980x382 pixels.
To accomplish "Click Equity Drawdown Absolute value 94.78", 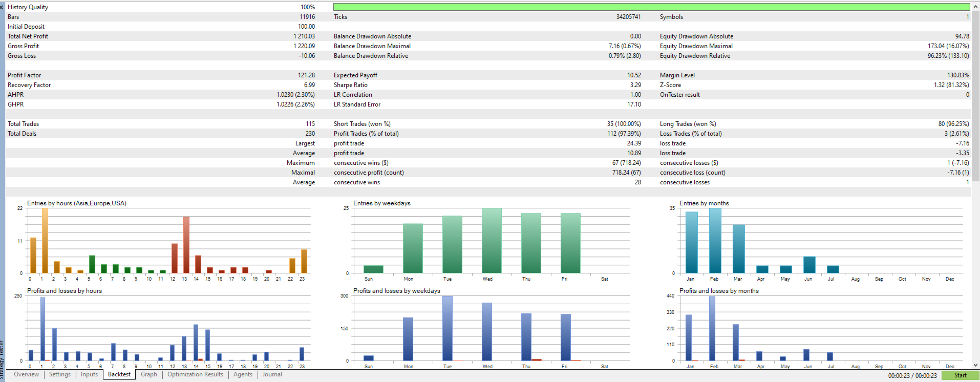I will (962, 36).
